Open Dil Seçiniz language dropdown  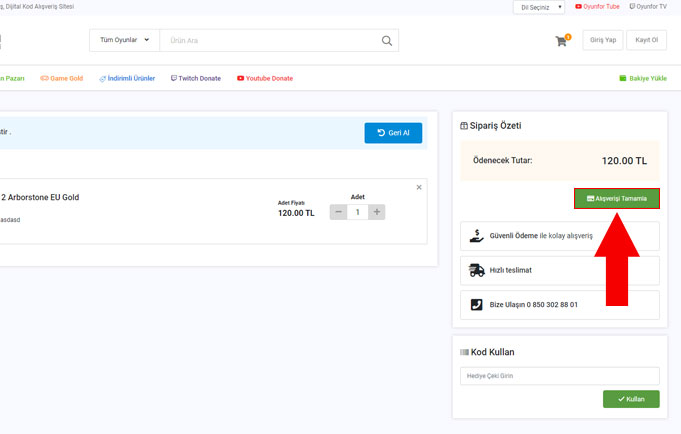(539, 7)
